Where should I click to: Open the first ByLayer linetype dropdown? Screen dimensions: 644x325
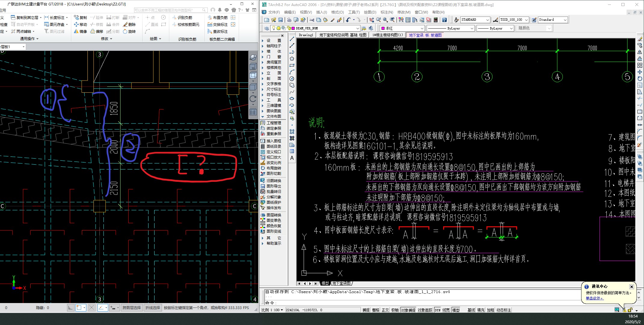[472, 28]
